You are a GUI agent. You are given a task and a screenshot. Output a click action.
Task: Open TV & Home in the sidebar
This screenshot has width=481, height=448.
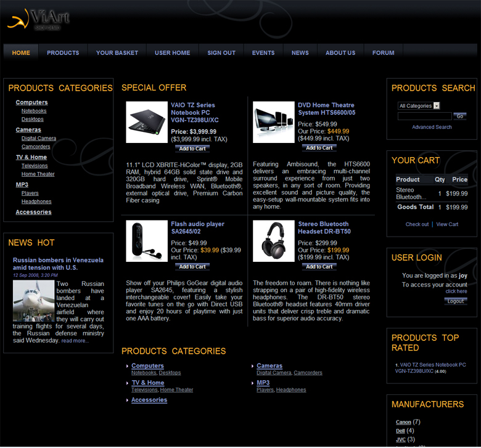pos(31,157)
